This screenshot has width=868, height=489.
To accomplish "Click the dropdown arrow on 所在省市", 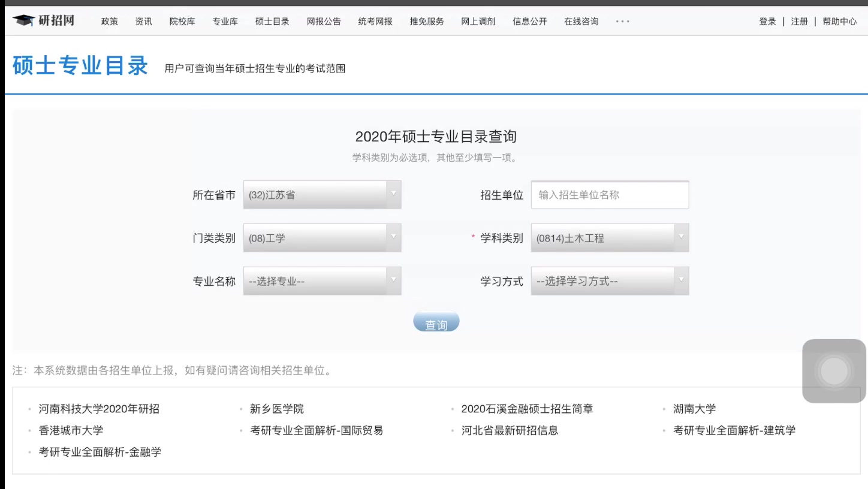I will point(393,194).
